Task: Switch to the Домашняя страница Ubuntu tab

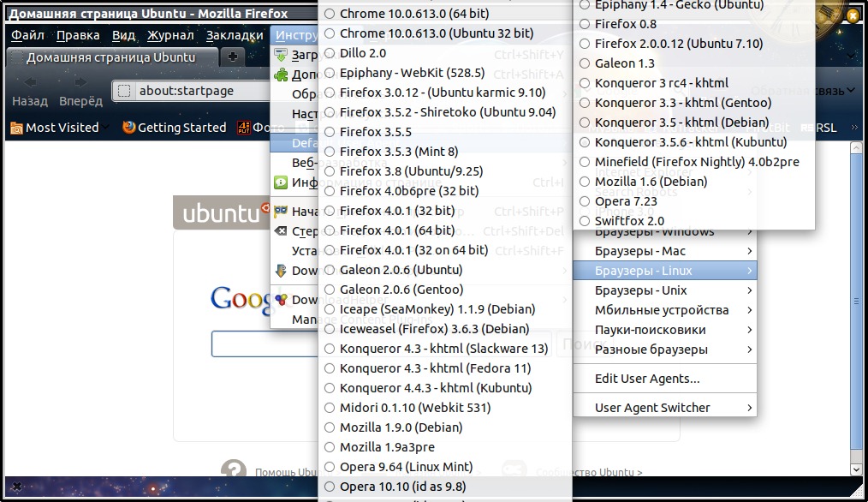Action: pos(112,57)
